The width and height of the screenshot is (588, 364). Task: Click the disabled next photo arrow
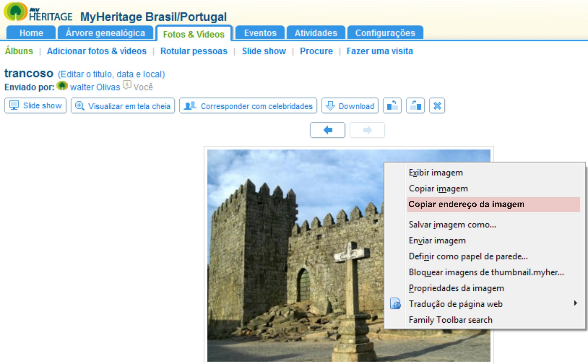[x=367, y=130]
